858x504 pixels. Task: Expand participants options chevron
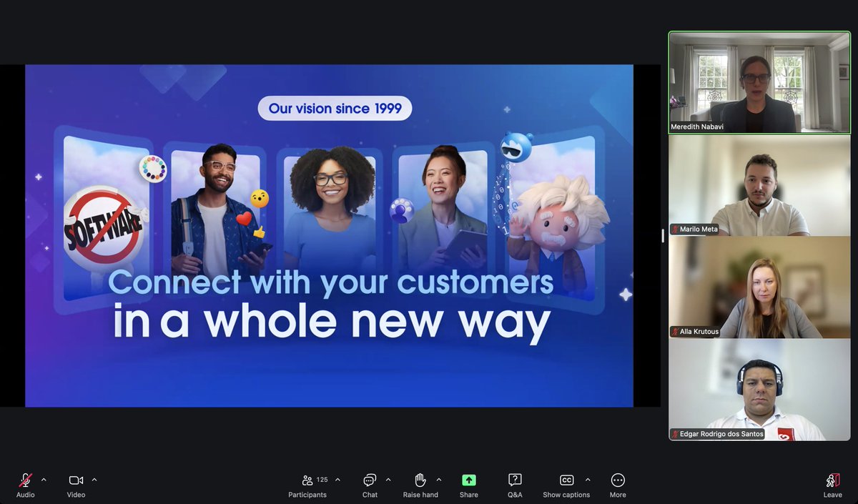(x=337, y=480)
